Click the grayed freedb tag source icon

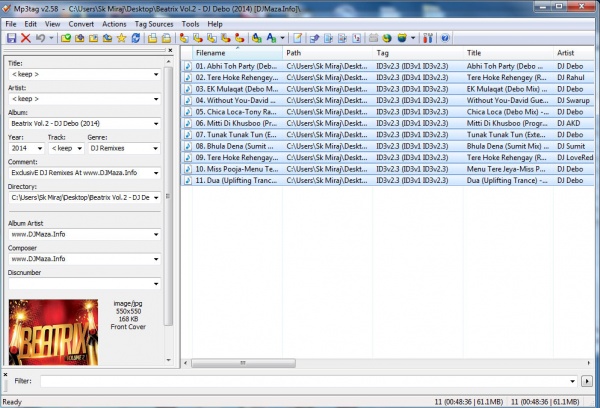[x=373, y=38]
